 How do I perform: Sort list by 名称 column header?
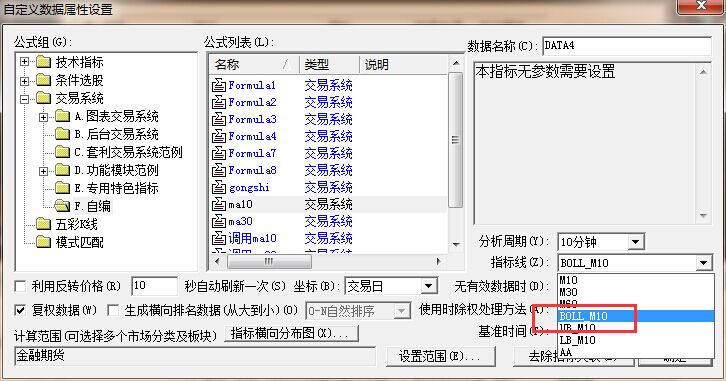pos(255,64)
